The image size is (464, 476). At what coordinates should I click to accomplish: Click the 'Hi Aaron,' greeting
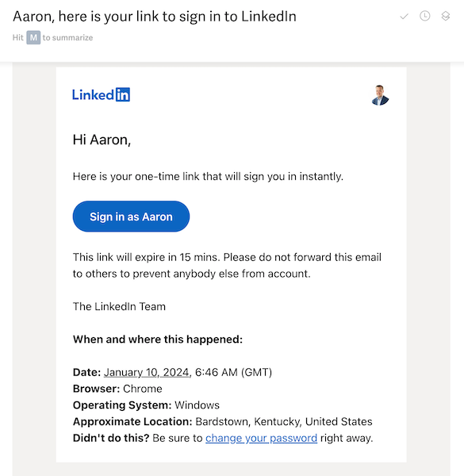click(x=102, y=140)
